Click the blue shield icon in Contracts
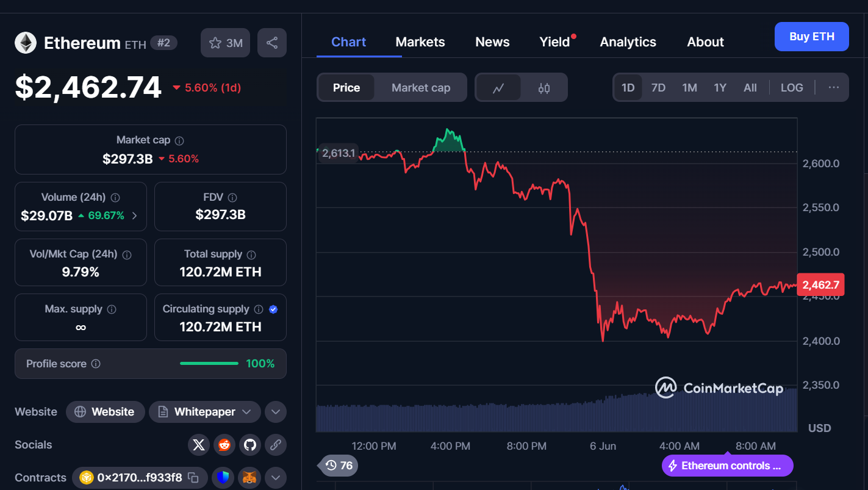Screen dimensions: 868x490 pyautogui.click(x=223, y=478)
